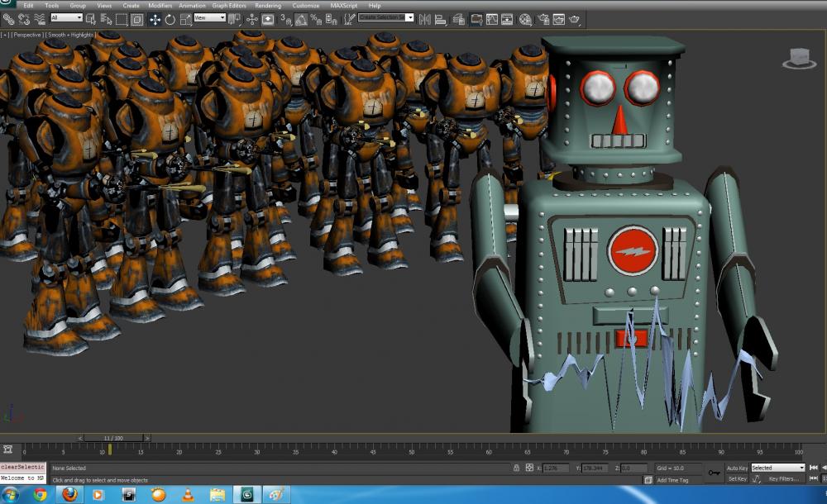Click the Select by Name icon
This screenshot has height=504, width=827.
(106, 19)
